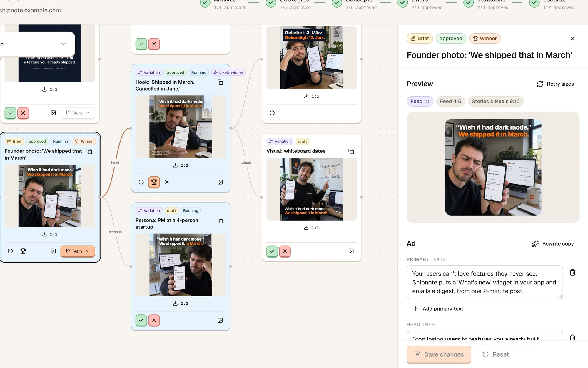Viewport: 588px width, 368px height.
Task: Reject the Persona PM variation
Action: [x=154, y=320]
